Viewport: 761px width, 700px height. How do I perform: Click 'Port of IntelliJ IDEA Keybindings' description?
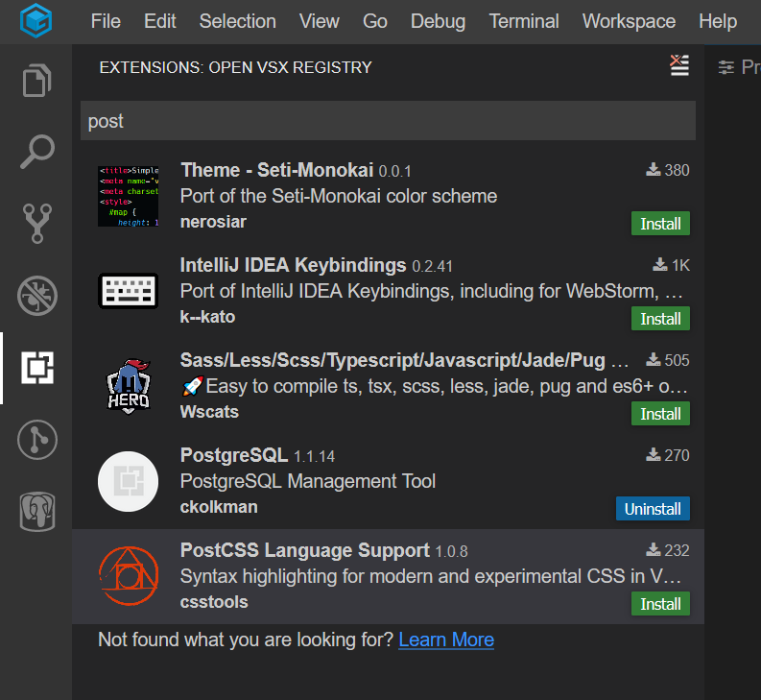point(431,291)
